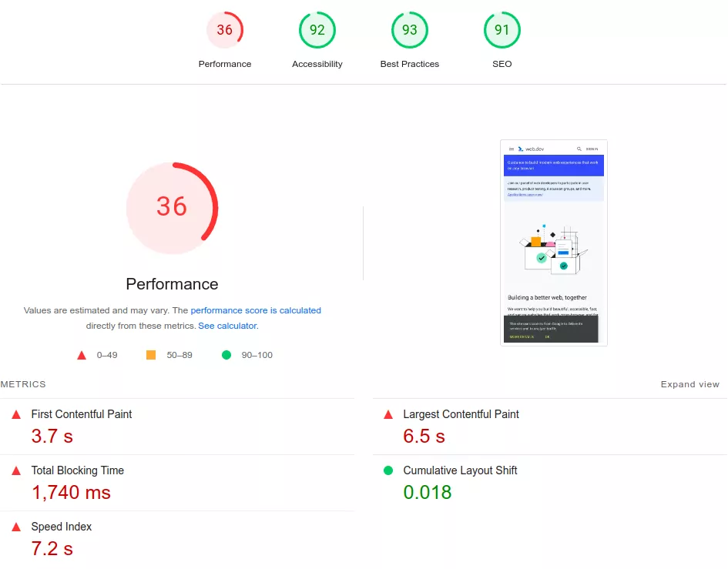Open the performance score is calculated link
728x569 pixels.
coord(256,310)
